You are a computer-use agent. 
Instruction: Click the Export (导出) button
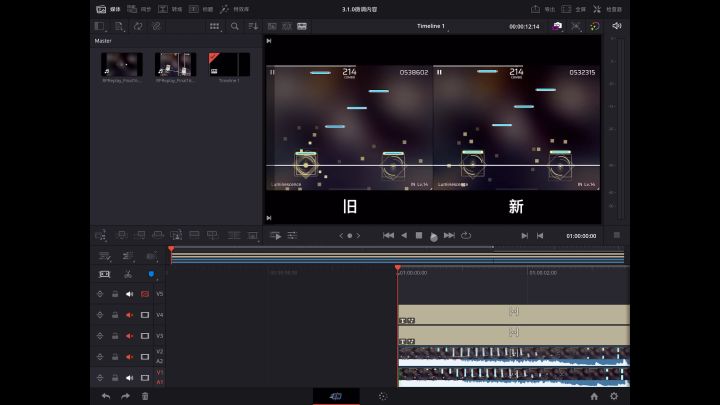542,9
